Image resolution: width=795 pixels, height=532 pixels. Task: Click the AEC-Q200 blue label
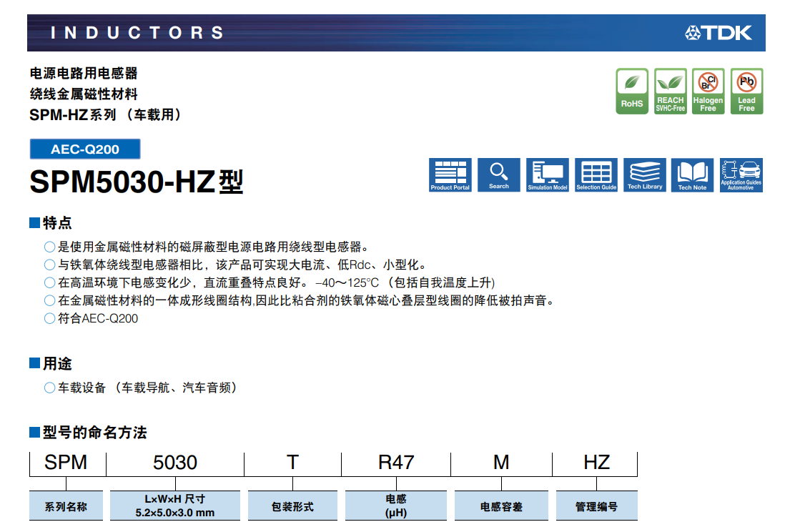click(x=85, y=149)
